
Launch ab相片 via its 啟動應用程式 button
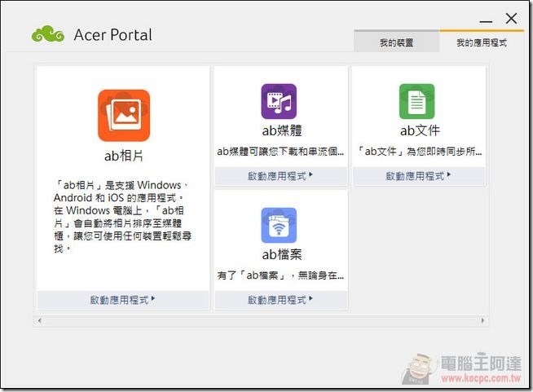[x=123, y=300]
